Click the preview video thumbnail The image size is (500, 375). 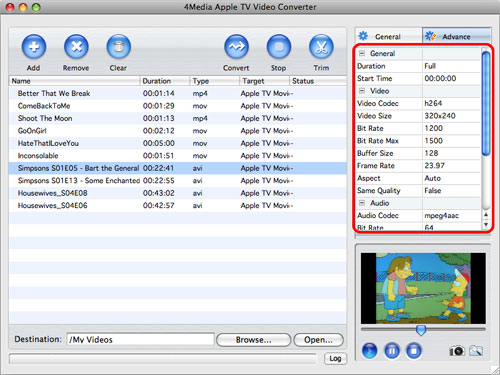pos(423,288)
